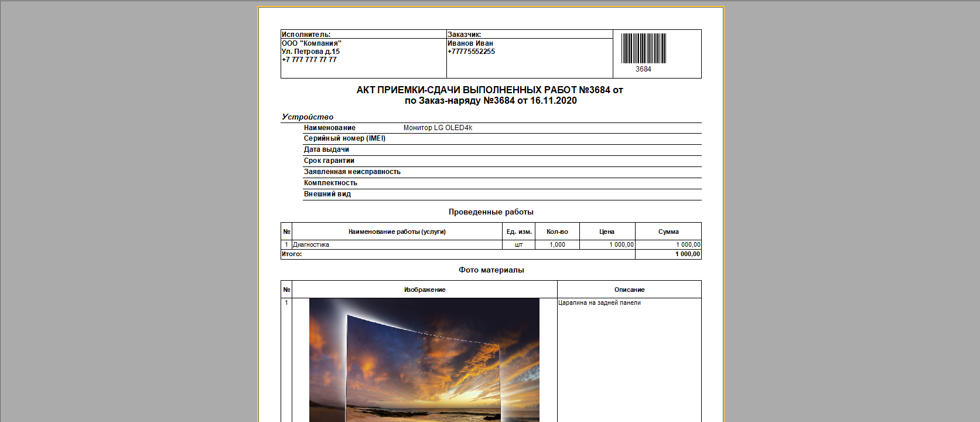980x422 pixels.
Task: Click the quantity cell '1,000'
Action: (557, 245)
